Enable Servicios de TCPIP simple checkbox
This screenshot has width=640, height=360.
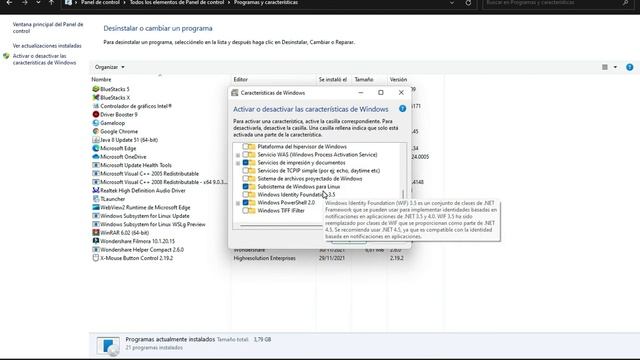point(245,171)
